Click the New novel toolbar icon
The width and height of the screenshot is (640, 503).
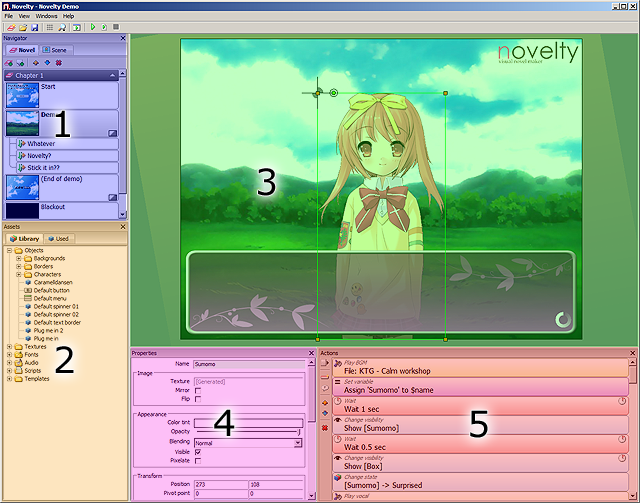click(11, 27)
